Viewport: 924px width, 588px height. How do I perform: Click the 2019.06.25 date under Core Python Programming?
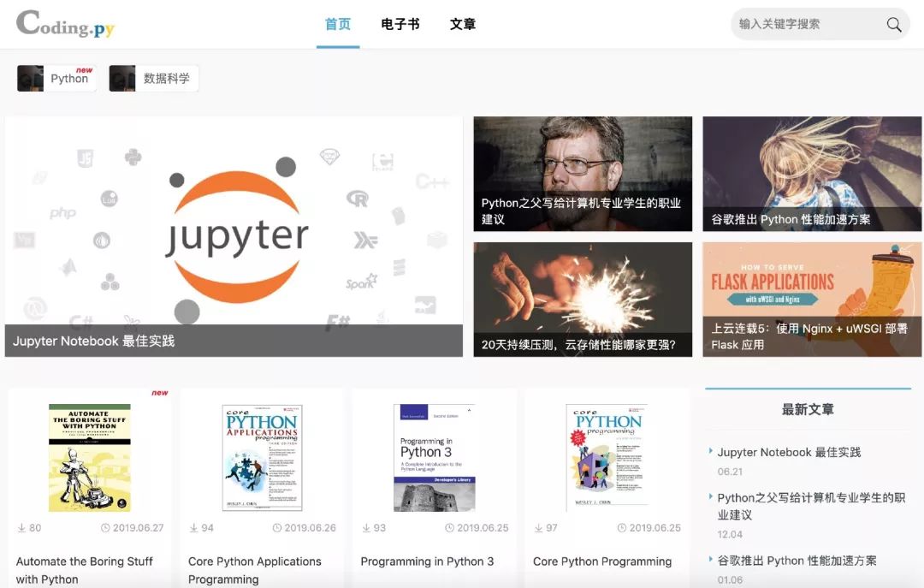654,528
